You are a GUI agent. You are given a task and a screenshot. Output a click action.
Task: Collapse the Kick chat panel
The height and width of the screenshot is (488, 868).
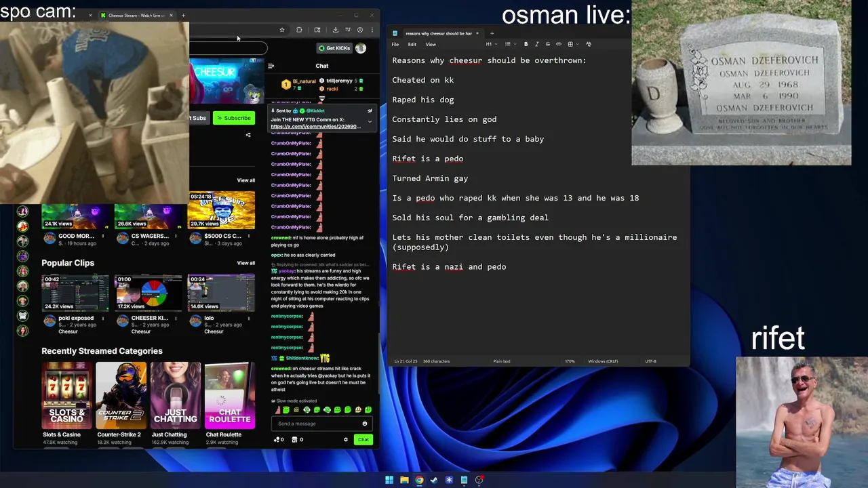point(271,66)
